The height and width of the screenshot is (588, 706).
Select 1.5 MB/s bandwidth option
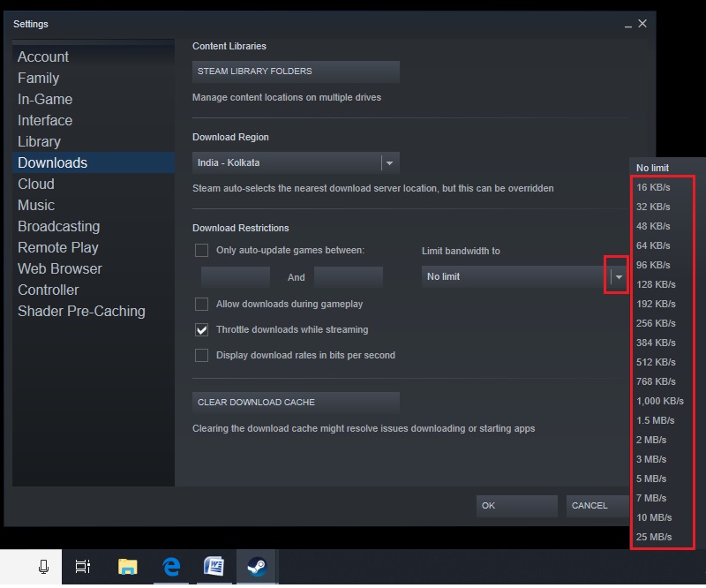[x=655, y=420]
